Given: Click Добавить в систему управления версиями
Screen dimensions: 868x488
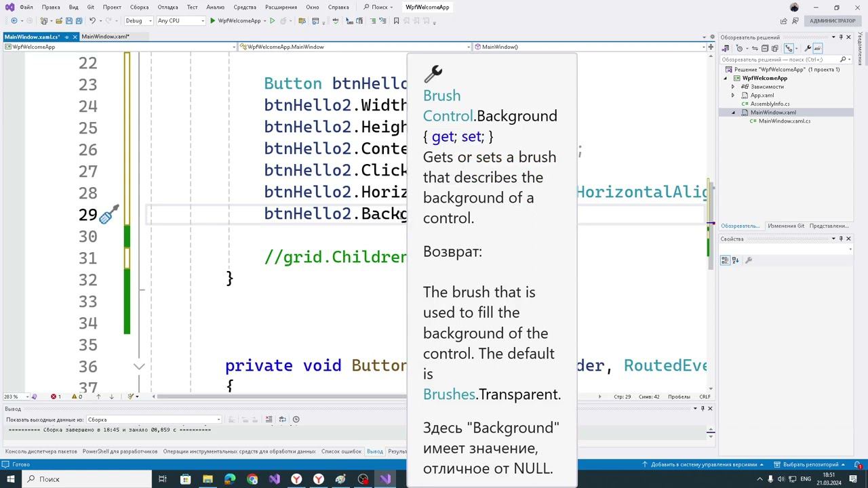Looking at the screenshot, I should (x=703, y=465).
